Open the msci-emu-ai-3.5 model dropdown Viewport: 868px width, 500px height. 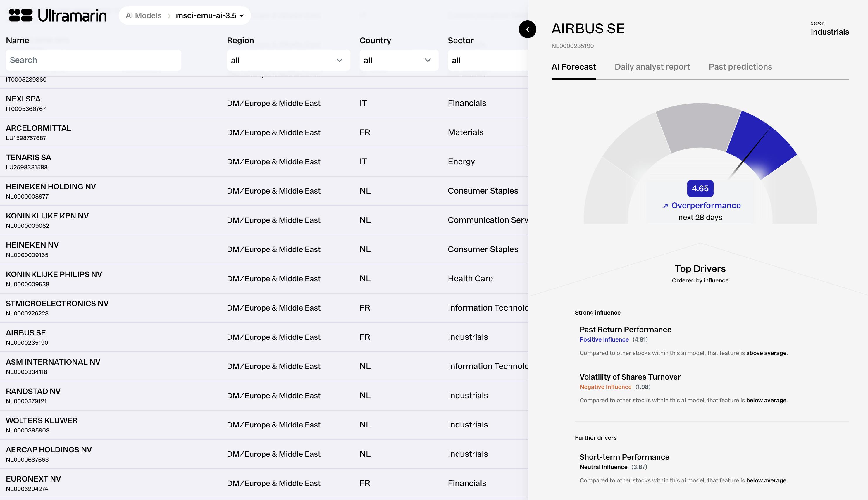(x=210, y=15)
